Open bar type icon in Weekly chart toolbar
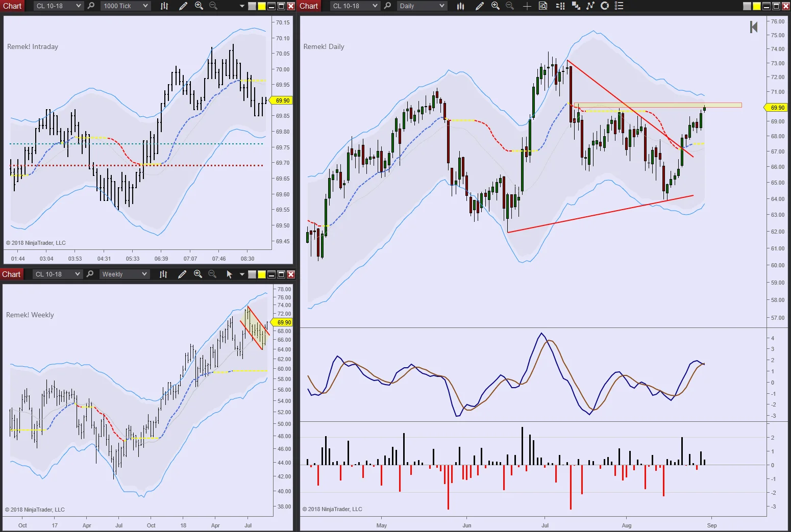 tap(163, 274)
